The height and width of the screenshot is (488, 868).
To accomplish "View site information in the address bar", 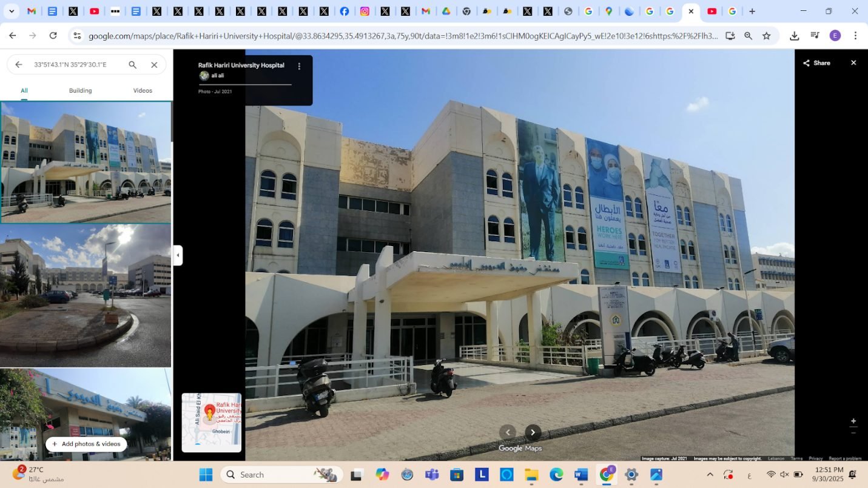I will pyautogui.click(x=77, y=36).
